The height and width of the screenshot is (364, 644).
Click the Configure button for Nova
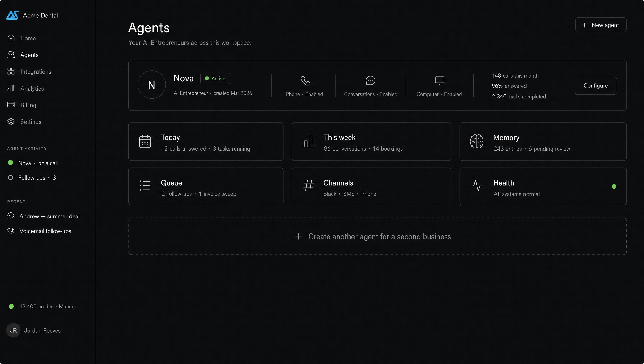click(596, 86)
